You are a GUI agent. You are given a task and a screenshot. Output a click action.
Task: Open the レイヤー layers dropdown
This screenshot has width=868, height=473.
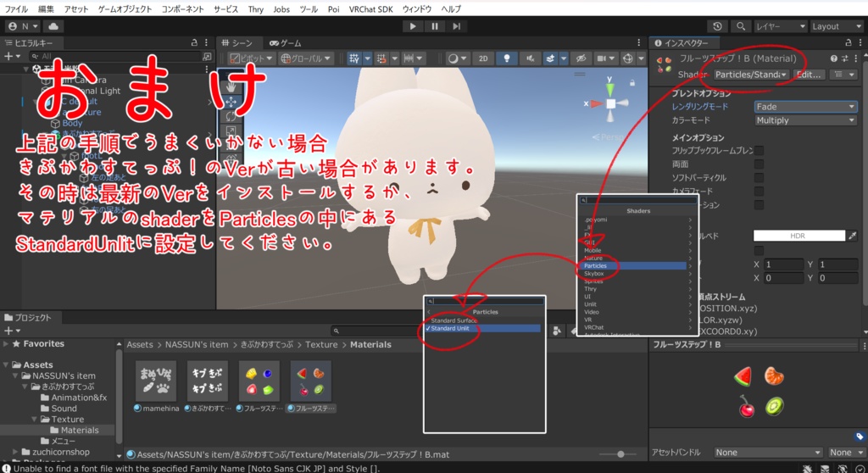coord(781,26)
